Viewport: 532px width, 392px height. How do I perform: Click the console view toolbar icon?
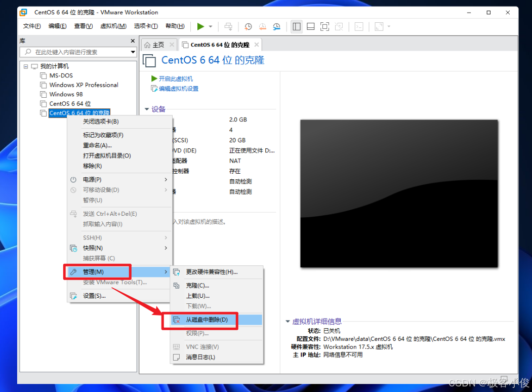[x=359, y=26]
